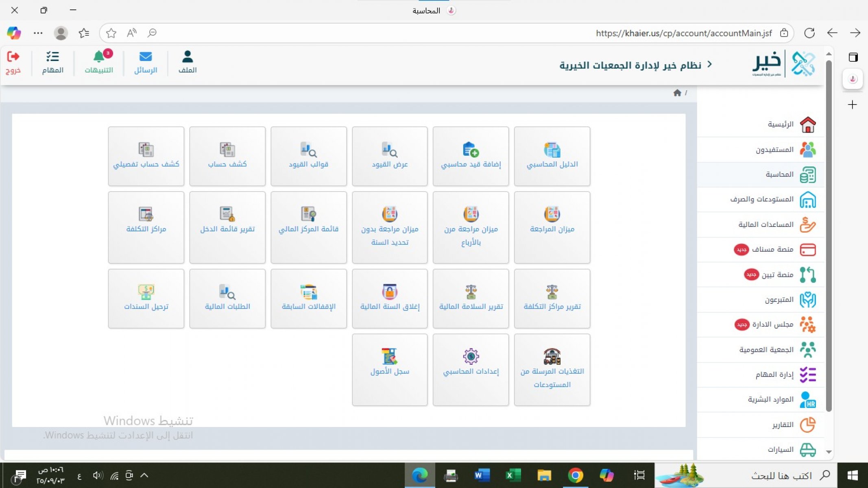Click the sidebar scroll down arrow

click(x=829, y=452)
